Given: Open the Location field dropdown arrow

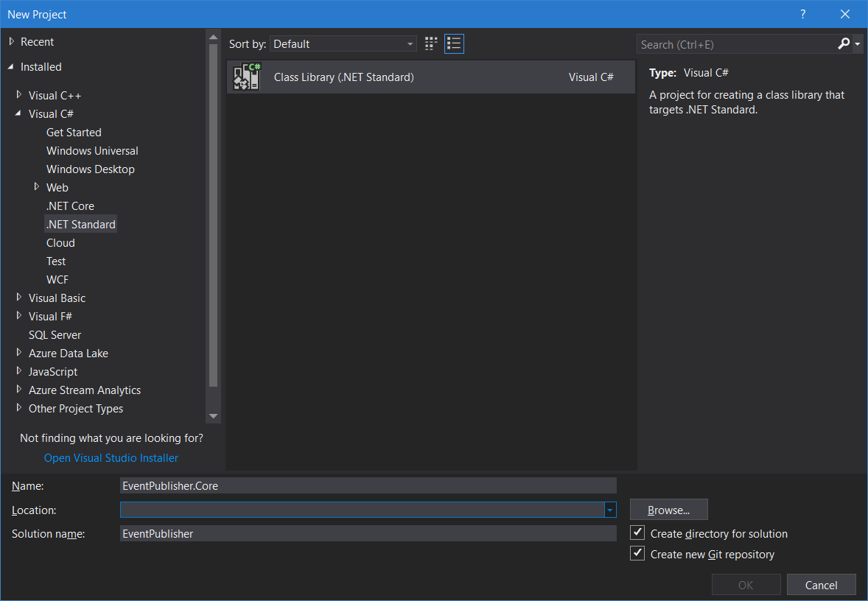Looking at the screenshot, I should coord(610,510).
